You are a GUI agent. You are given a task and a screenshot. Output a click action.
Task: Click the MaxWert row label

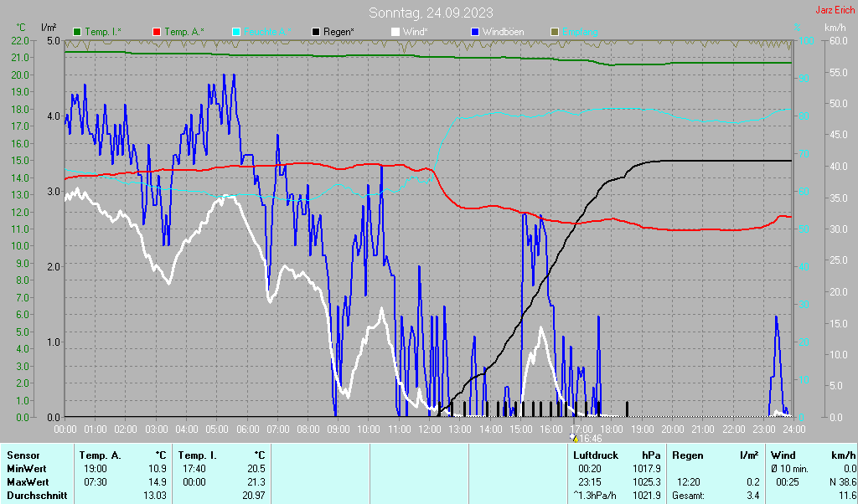click(27, 482)
